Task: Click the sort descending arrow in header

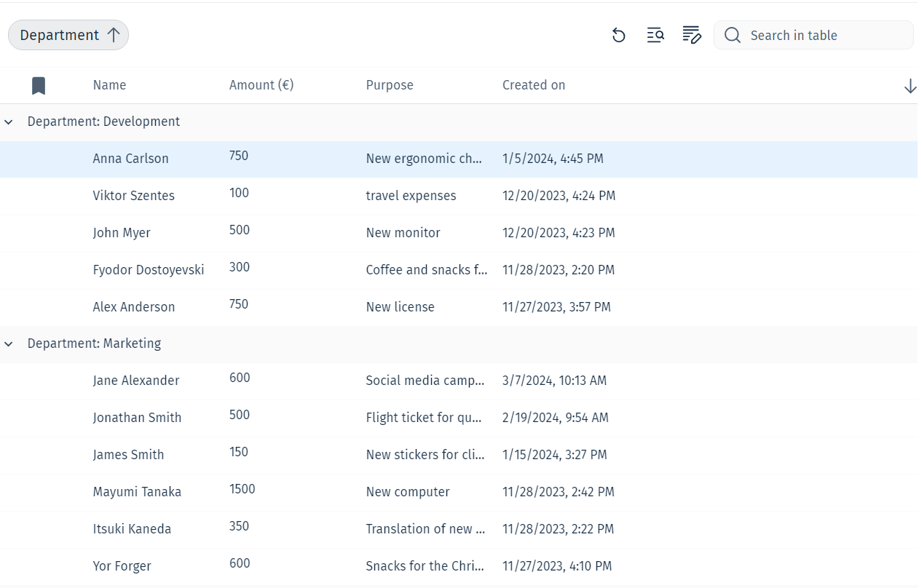Action: (910, 87)
